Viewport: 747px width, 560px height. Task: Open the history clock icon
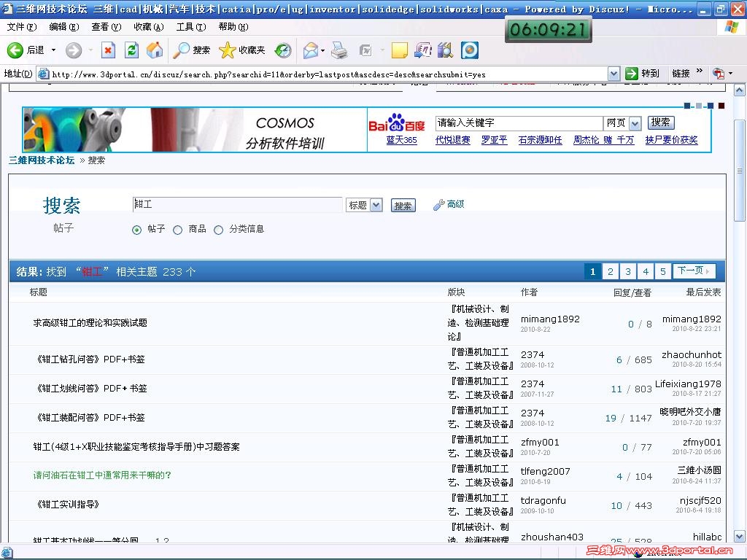283,50
